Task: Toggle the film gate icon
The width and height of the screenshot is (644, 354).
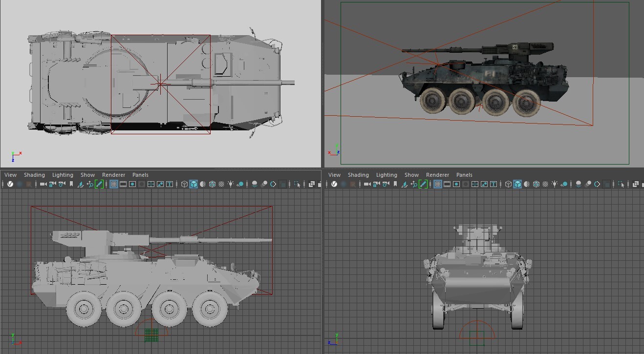Action: (122, 184)
